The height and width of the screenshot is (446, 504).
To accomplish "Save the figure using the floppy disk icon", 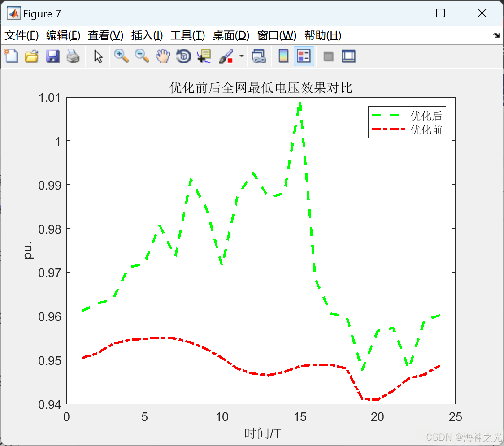I will pyautogui.click(x=52, y=56).
